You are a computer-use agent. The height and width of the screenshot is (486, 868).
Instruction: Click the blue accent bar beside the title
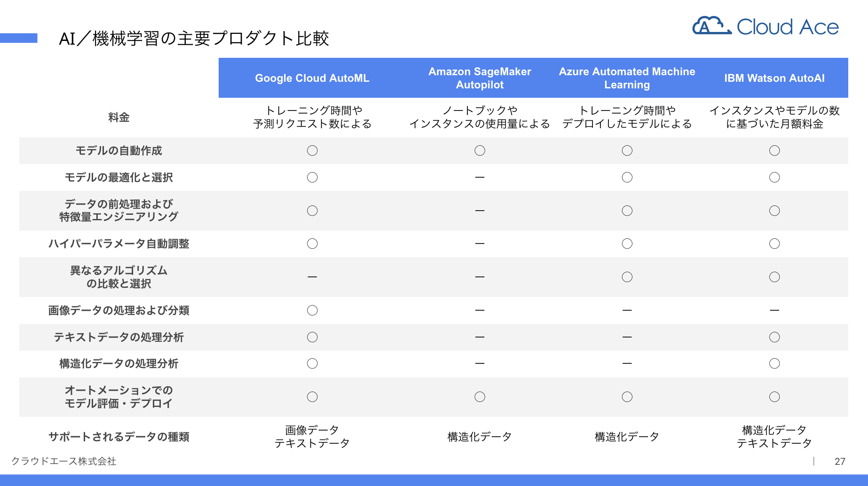tap(19, 38)
